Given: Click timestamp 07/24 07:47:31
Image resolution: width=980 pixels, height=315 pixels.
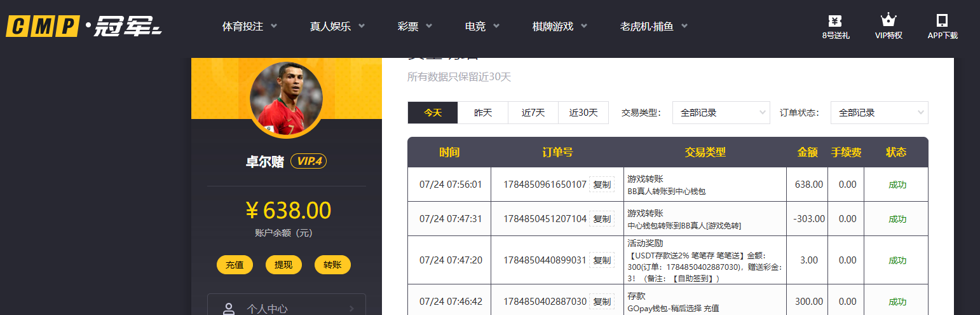Looking at the screenshot, I should pyautogui.click(x=451, y=219).
